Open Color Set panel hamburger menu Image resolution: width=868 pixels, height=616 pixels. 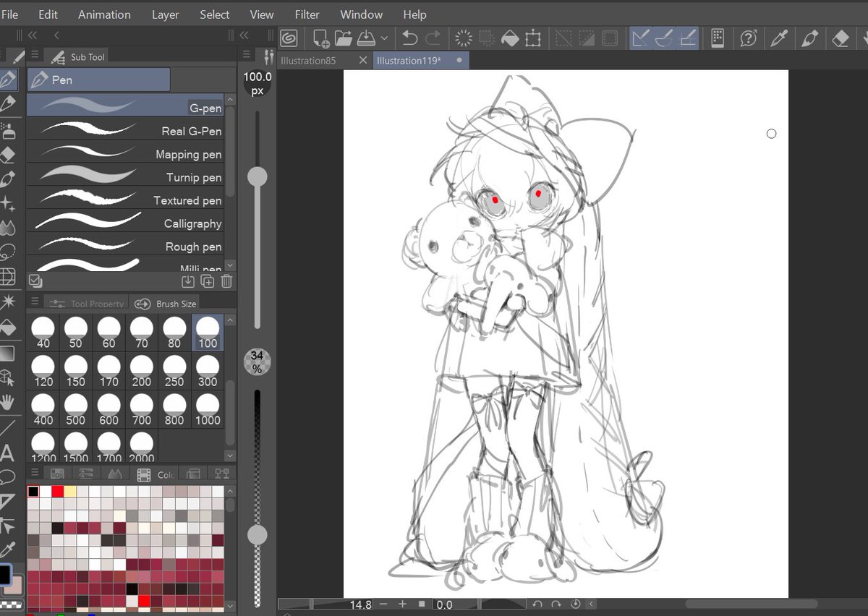[x=35, y=472]
